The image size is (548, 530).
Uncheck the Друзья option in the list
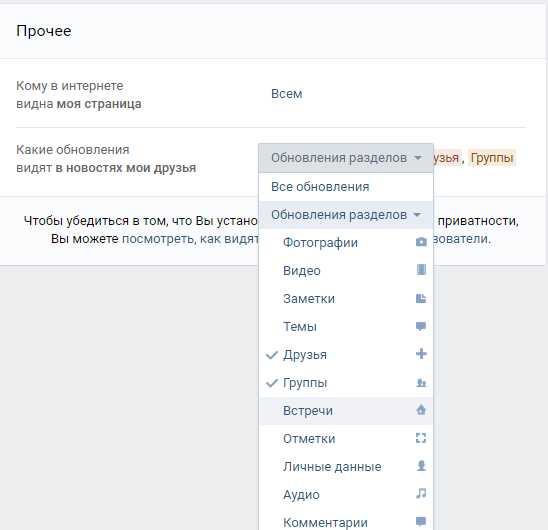[346, 355]
